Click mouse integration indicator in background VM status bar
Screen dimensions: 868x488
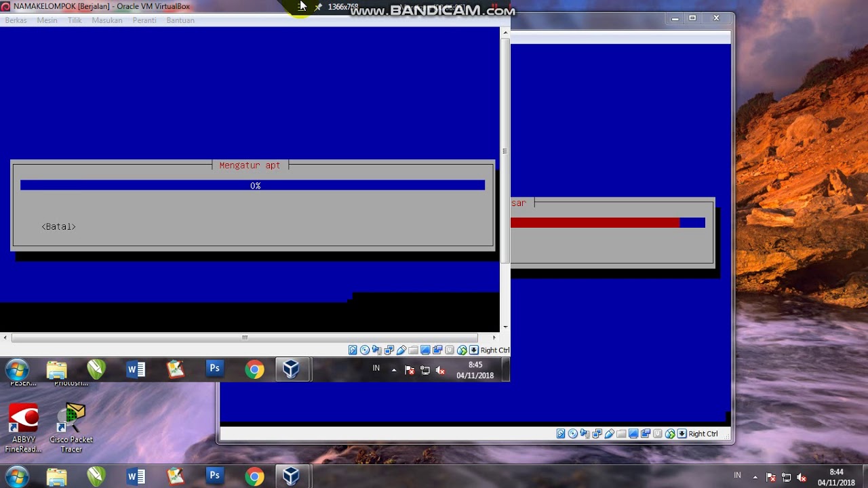coord(670,434)
